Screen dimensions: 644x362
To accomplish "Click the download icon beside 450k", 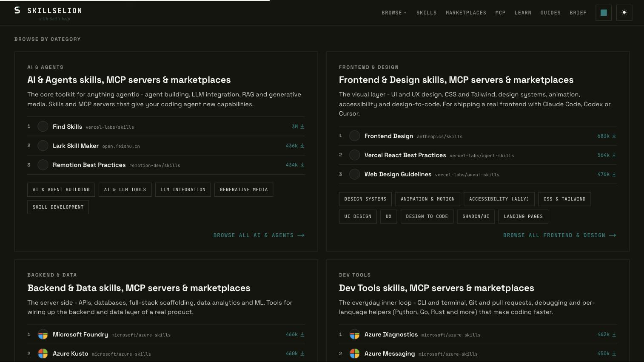I will pos(614,354).
